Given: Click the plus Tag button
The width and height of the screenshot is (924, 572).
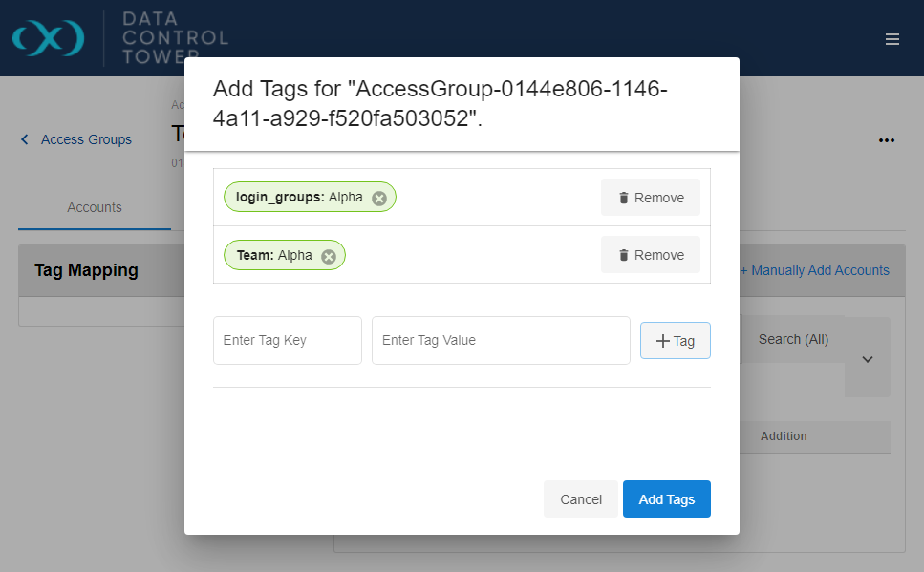Looking at the screenshot, I should coord(675,341).
